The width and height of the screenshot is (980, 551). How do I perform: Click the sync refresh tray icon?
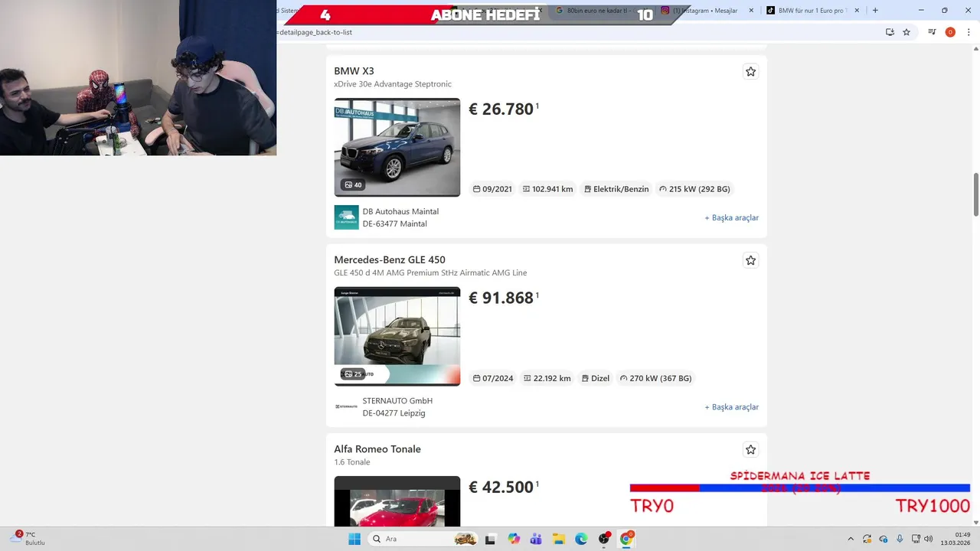[867, 539]
